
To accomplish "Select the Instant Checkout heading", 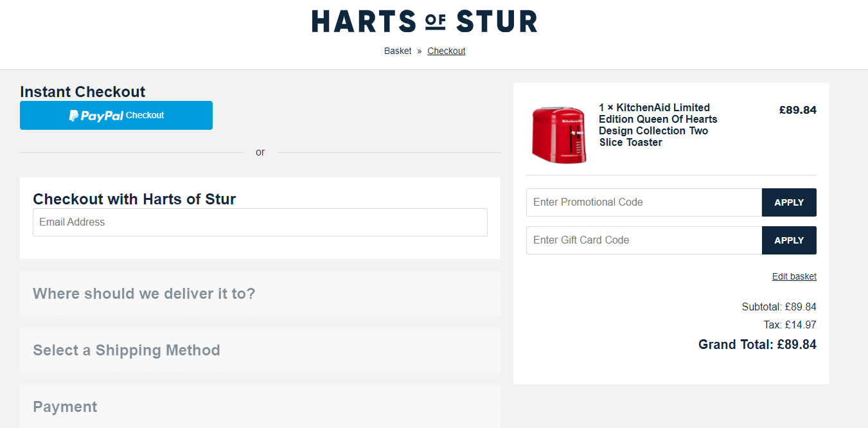I will tap(83, 92).
